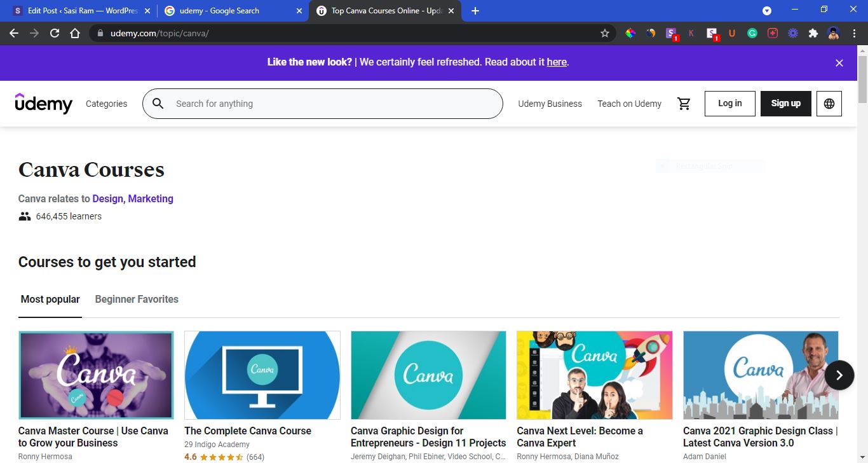Viewport: 868px width, 463px height.
Task: Select the Most popular tab
Action: coord(50,299)
